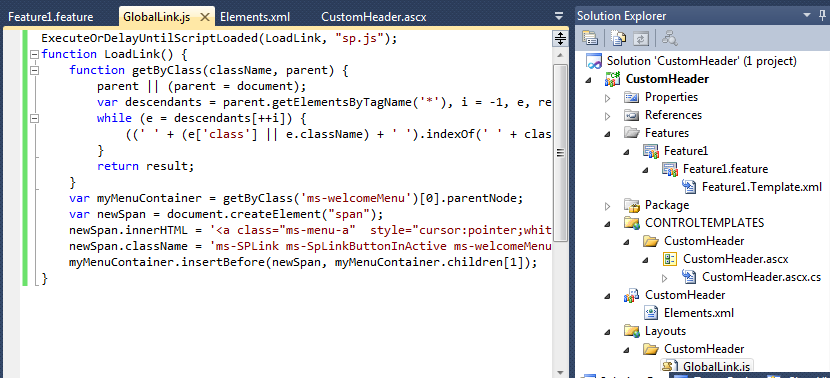The width and height of the screenshot is (830, 378).
Task: Click the CONTROLTEMPLATES mapped folder icon
Action: [x=631, y=223]
